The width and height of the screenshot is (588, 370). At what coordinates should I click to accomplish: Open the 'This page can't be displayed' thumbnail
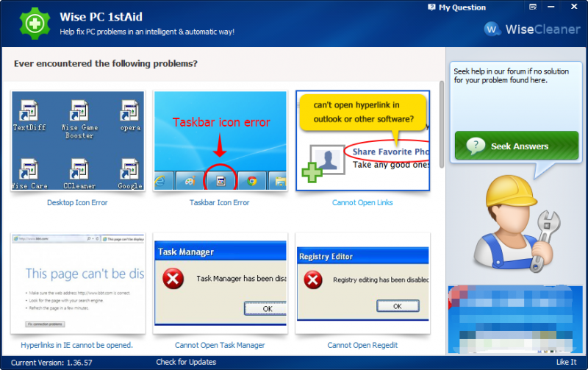click(78, 283)
